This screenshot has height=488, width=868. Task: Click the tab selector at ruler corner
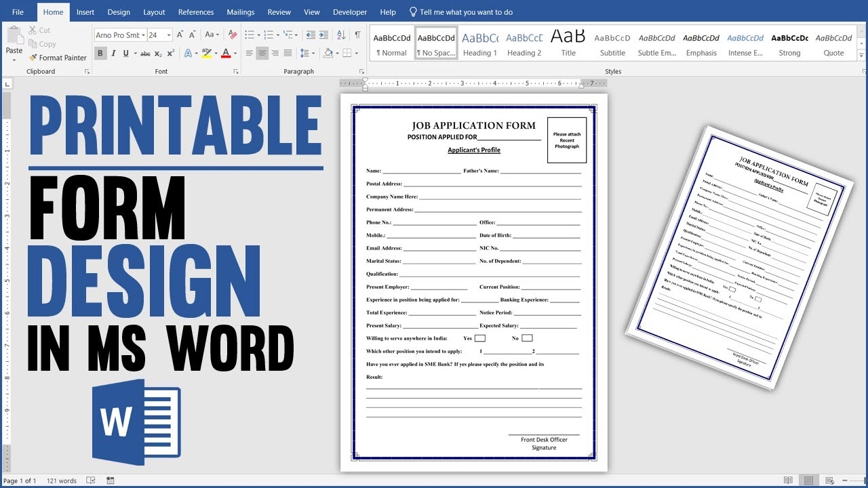tap(7, 84)
